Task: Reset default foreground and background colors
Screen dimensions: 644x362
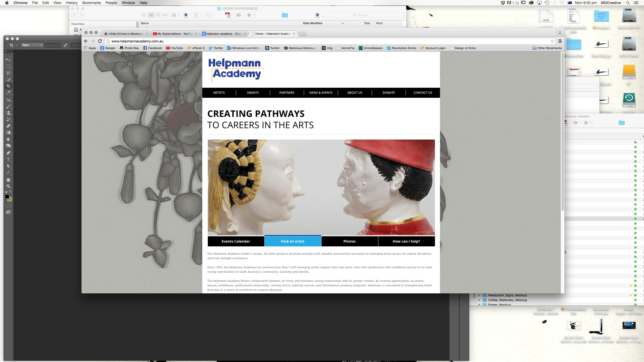Action: click(x=6, y=192)
